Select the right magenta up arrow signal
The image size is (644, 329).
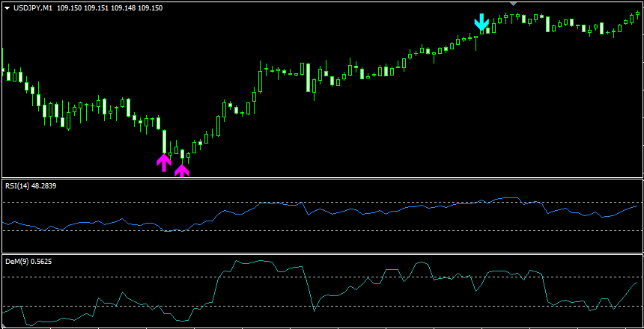[182, 170]
